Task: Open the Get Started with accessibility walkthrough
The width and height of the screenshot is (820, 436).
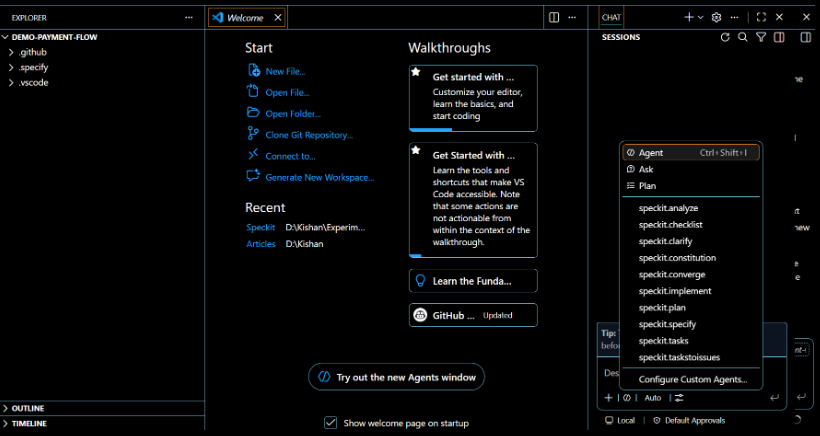Action: click(473, 200)
